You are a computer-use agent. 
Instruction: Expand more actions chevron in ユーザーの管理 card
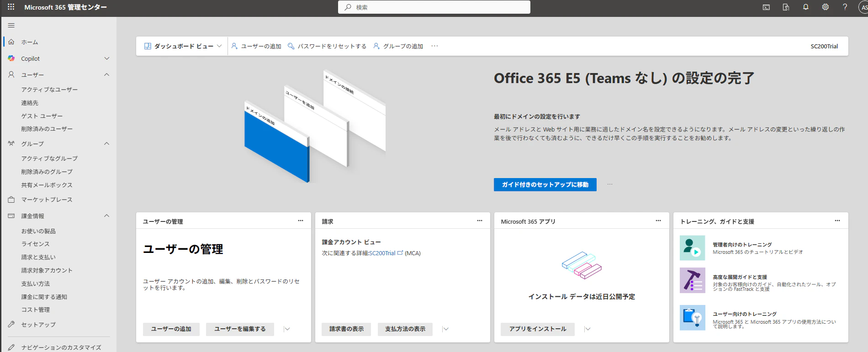(287, 329)
